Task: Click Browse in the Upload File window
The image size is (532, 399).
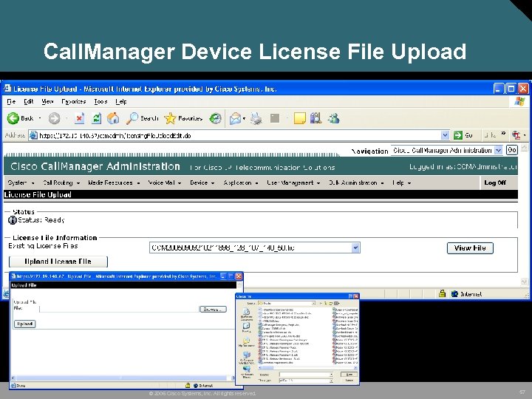Action: pos(213,310)
